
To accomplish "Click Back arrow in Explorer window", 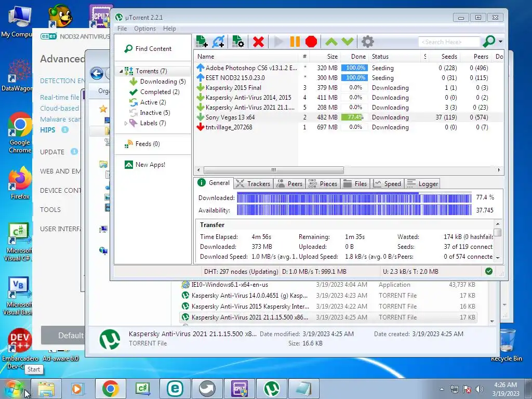I will pos(97,73).
